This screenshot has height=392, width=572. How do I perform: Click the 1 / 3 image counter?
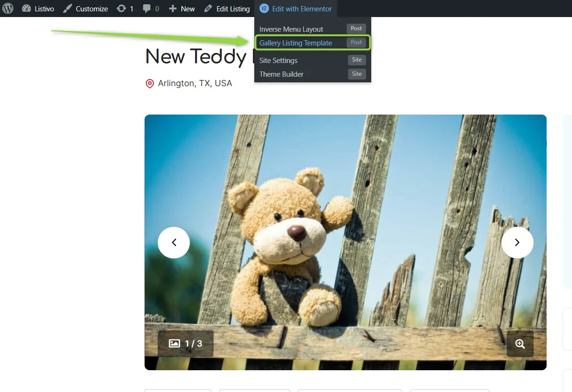[186, 344]
